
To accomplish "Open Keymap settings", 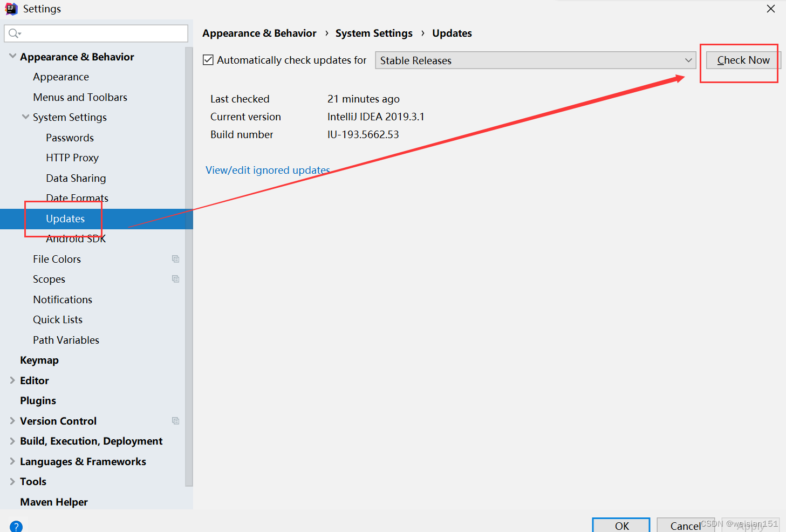I will coord(39,360).
